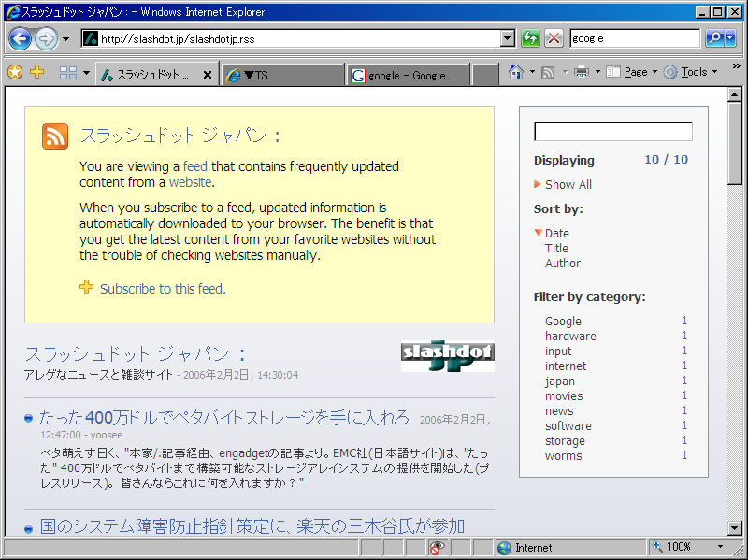
Task: Open the Tools menu
Action: coord(690,72)
